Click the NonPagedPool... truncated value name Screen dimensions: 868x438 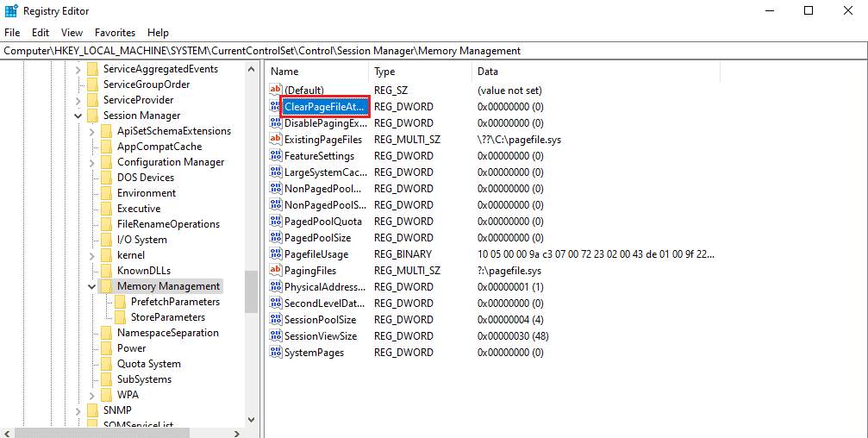click(x=323, y=189)
